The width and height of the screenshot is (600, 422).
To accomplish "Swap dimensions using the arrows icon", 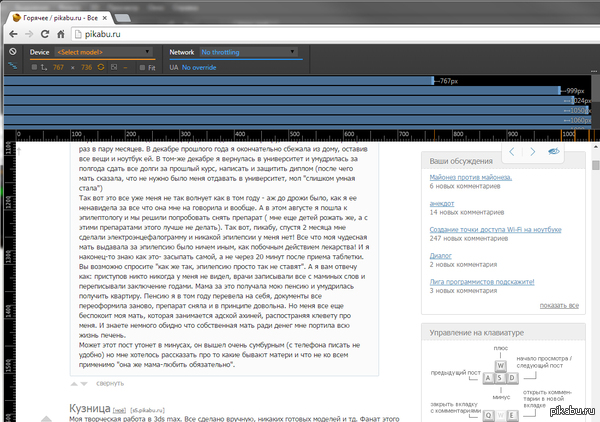I will pos(44,67).
